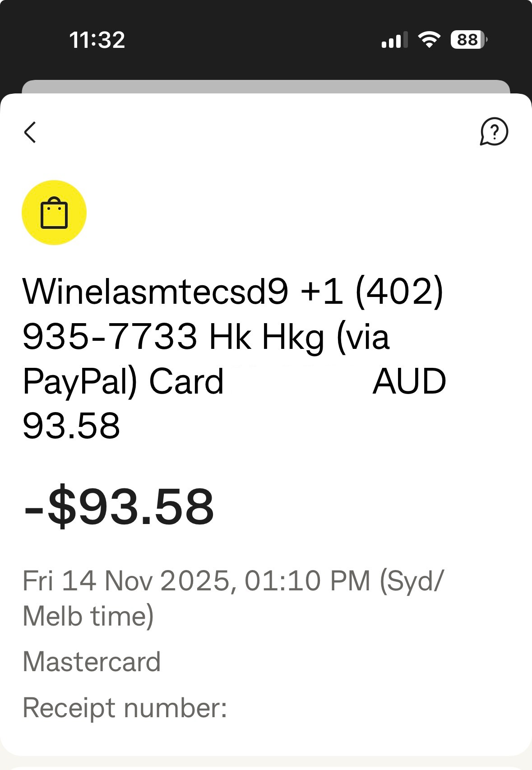Viewport: 532px width, 770px height.
Task: Tap the Wi-Fi status icon
Action: pyautogui.click(x=429, y=40)
